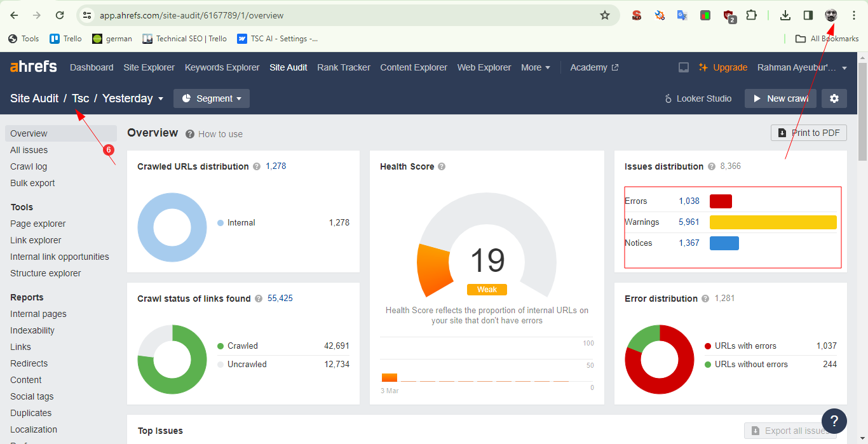
Task: Start a New crawl
Action: (x=780, y=98)
